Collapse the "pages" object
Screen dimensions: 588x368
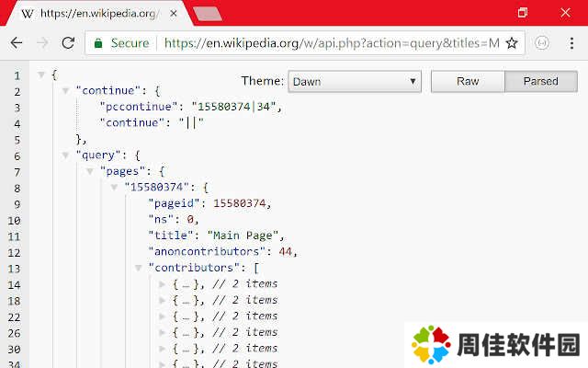coord(90,171)
